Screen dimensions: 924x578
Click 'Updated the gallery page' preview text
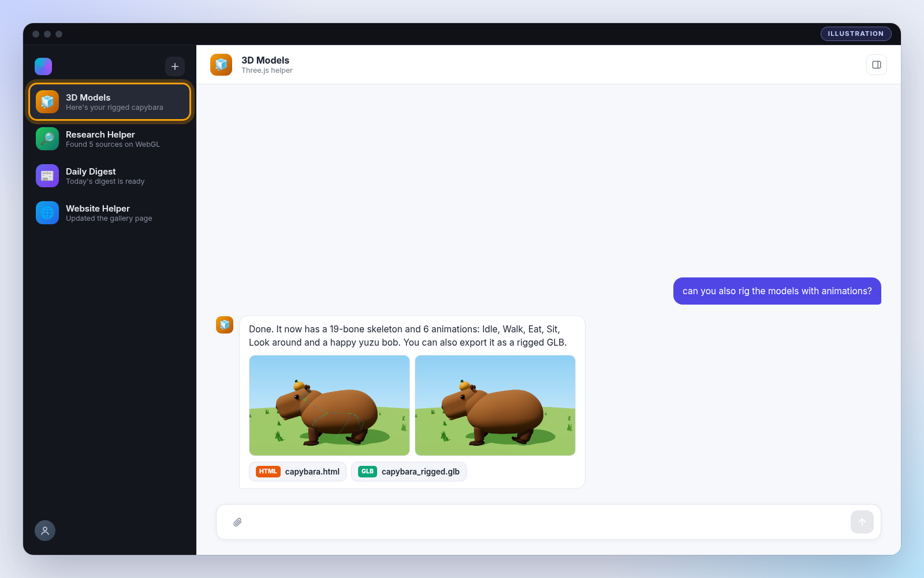coord(109,218)
